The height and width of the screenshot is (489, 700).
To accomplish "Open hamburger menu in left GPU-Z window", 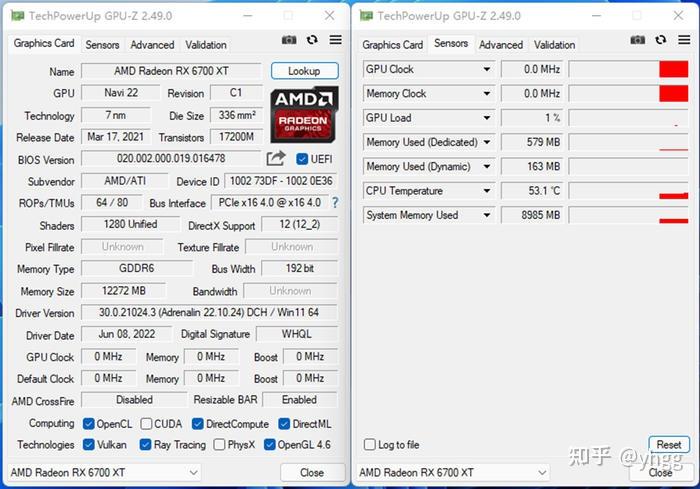I will (336, 40).
